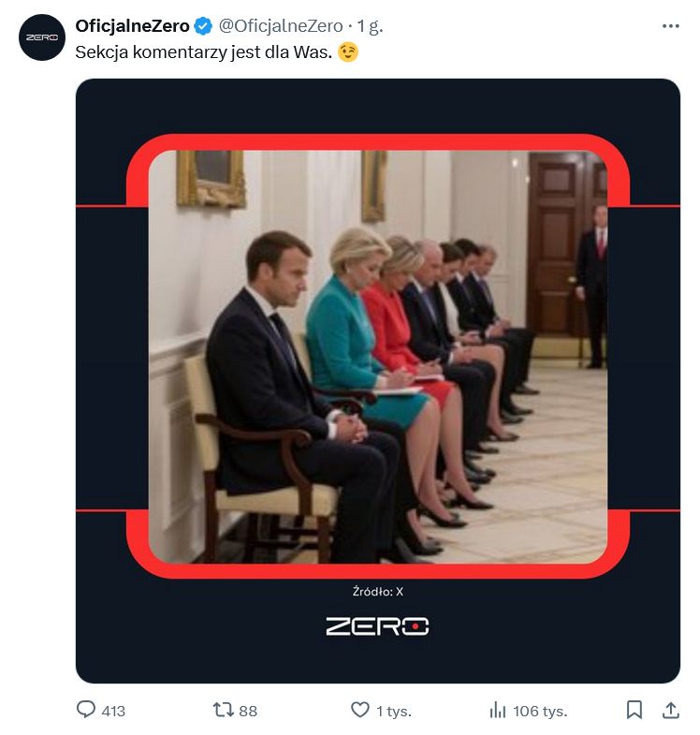Viewport: 700px width, 735px height.
Task: Click the 88 reposts count
Action: [x=248, y=711]
